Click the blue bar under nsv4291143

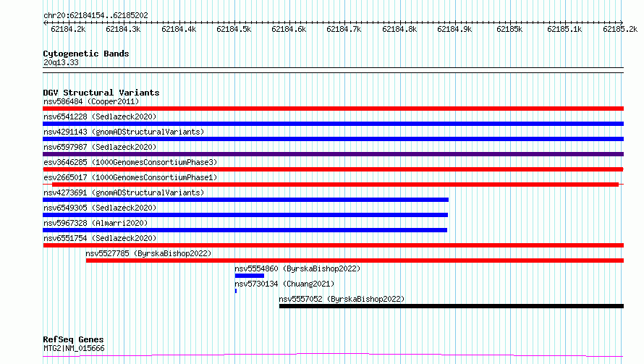coord(333,139)
